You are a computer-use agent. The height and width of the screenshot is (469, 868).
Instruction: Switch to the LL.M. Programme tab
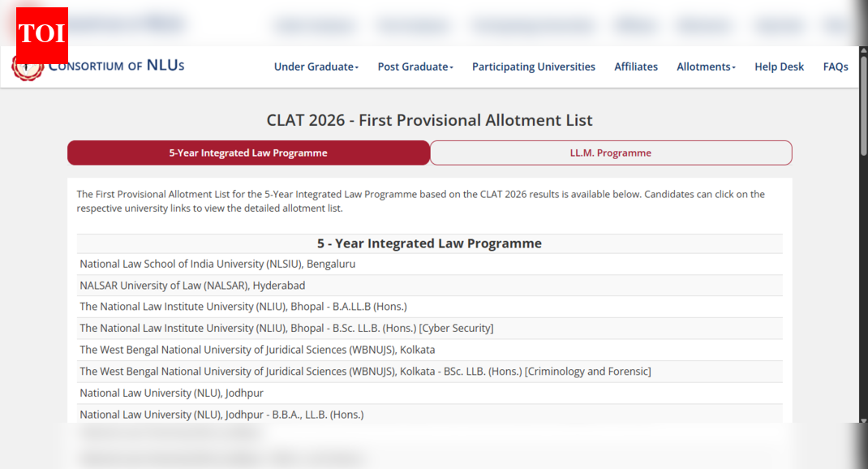(611, 153)
